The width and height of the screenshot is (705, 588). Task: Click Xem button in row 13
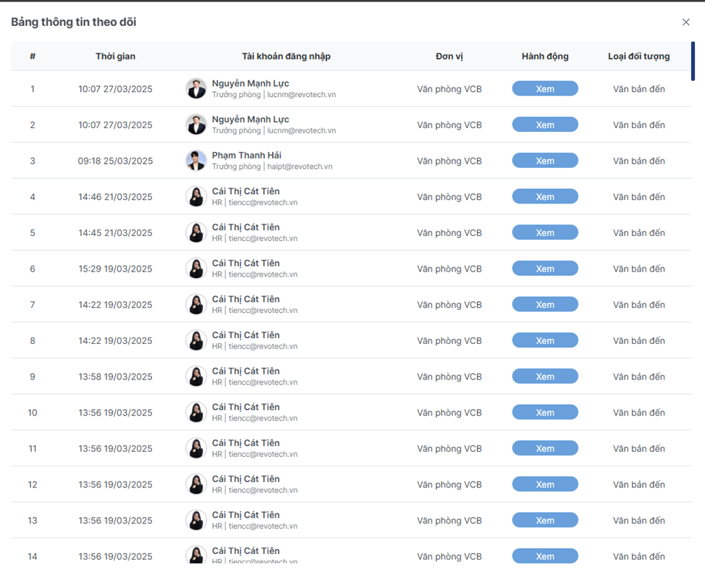[545, 521]
